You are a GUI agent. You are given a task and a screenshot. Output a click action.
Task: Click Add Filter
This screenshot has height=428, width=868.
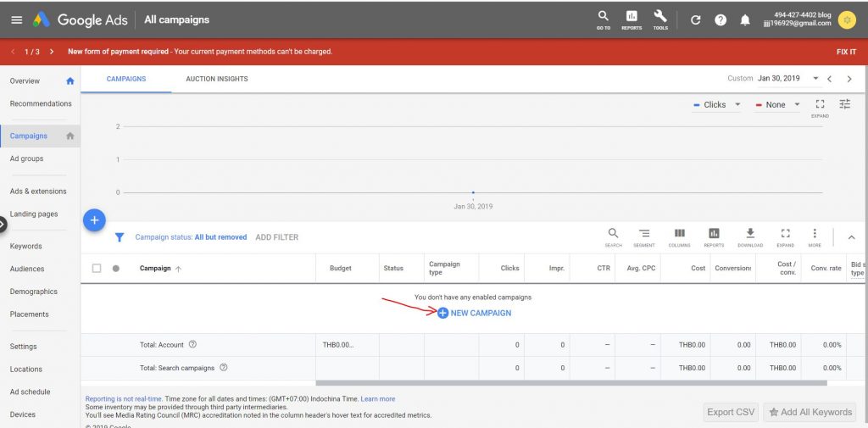(x=277, y=237)
